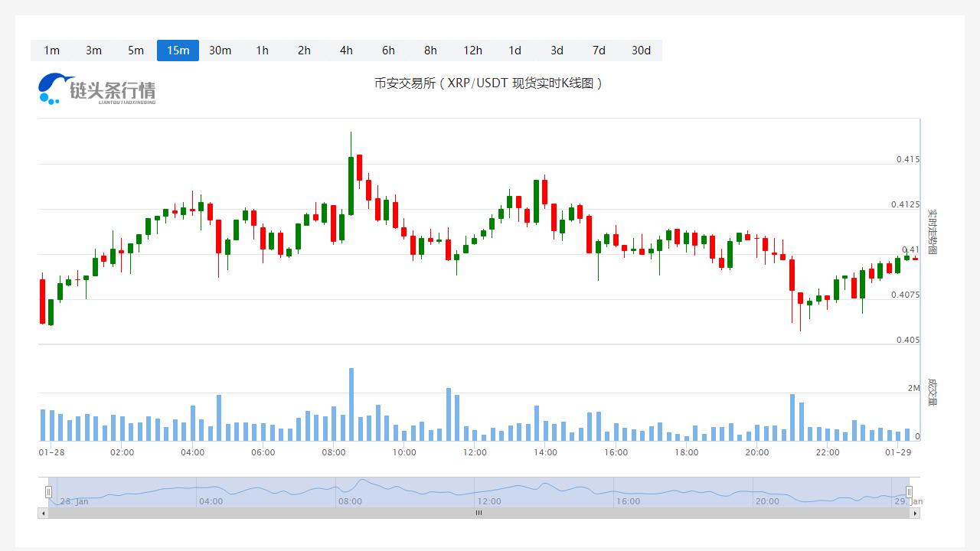Click the 0.405 price axis label
The image size is (980, 551).
[908, 340]
